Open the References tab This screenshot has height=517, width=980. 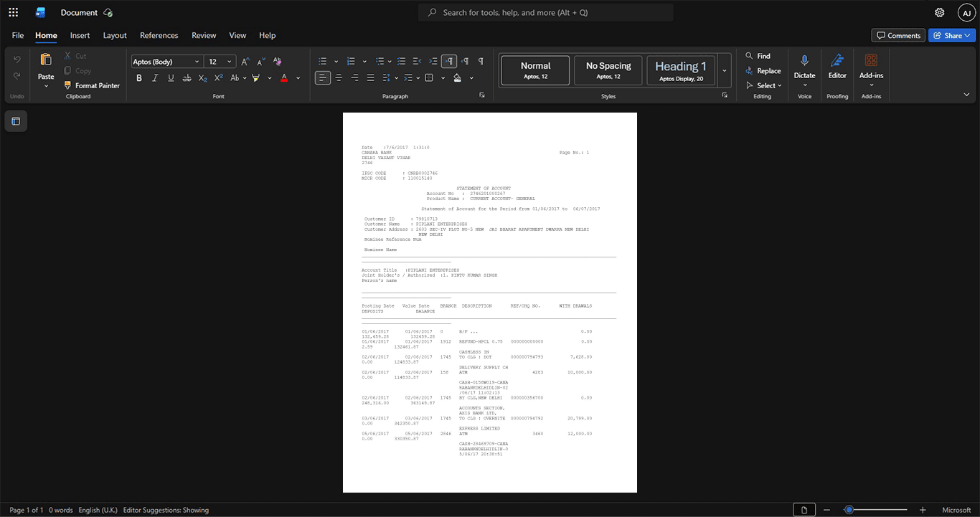pos(159,35)
